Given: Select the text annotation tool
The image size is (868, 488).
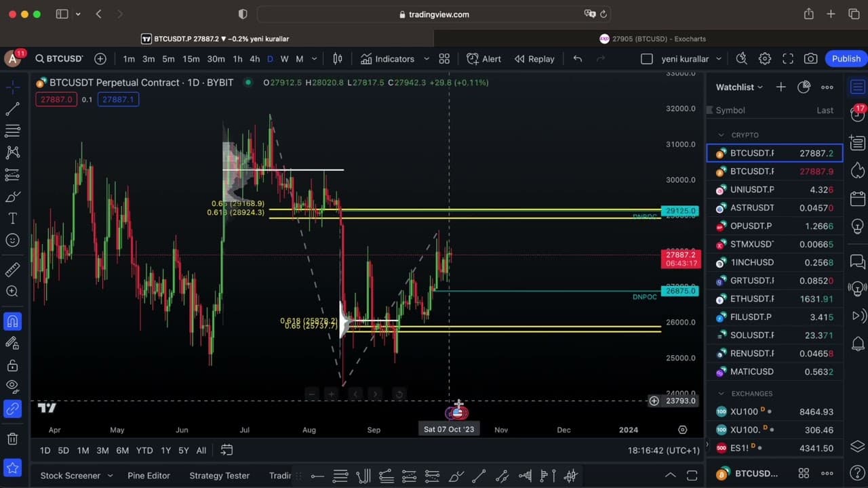Looking at the screenshot, I should tap(12, 218).
